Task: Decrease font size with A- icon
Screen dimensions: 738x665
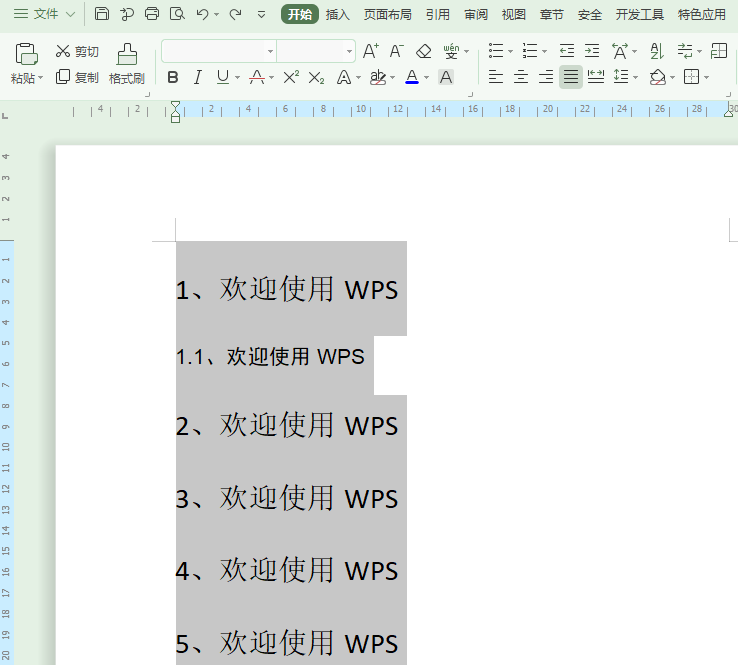Action: tap(396, 51)
